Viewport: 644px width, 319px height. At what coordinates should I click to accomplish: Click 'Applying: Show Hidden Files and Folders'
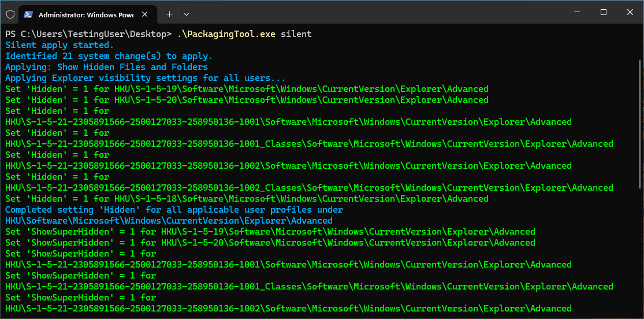(106, 67)
